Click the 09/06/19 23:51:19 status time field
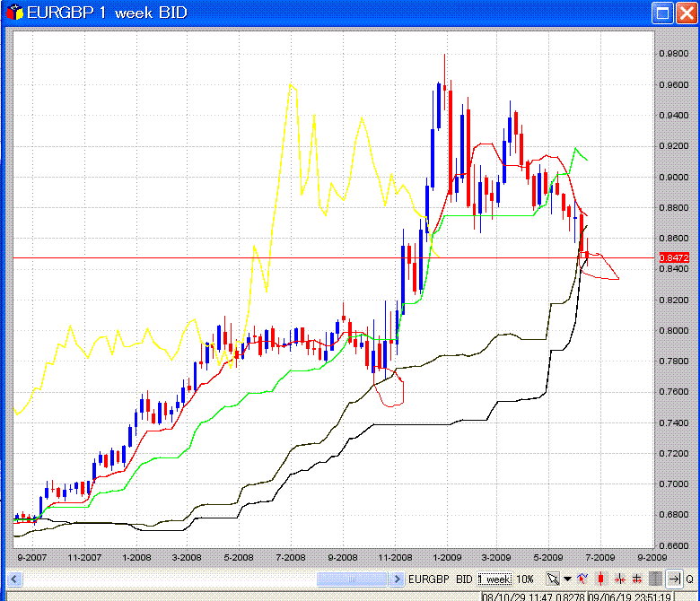Screen dimensions: 700x601 630,597
